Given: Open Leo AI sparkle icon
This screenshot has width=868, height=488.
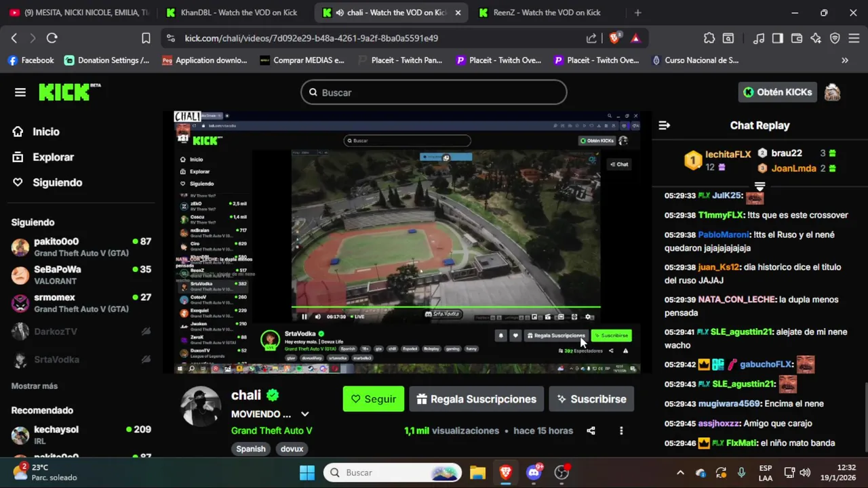Looking at the screenshot, I should [x=816, y=39].
